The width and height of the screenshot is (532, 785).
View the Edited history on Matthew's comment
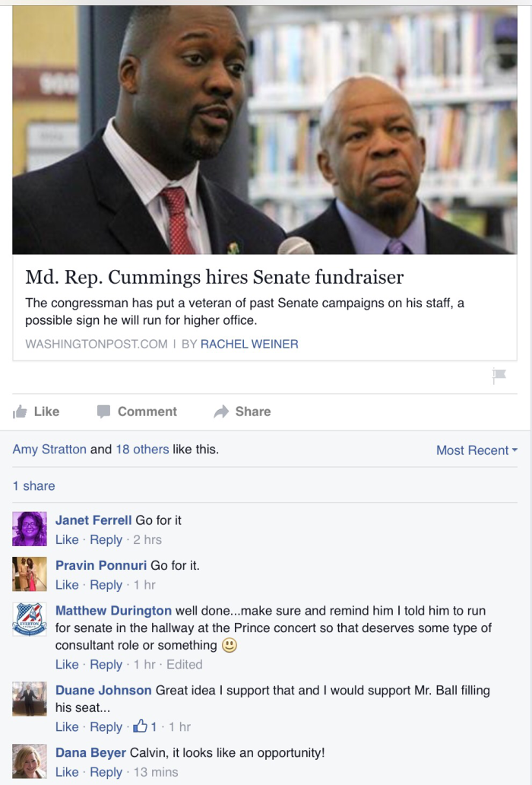(185, 664)
